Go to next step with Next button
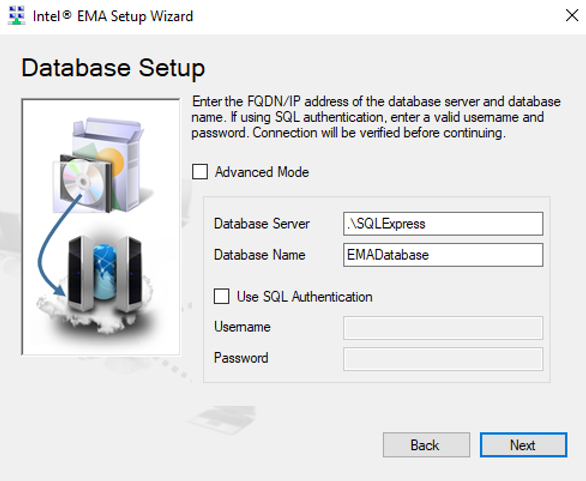Image resolution: width=586 pixels, height=481 pixels. point(523,445)
